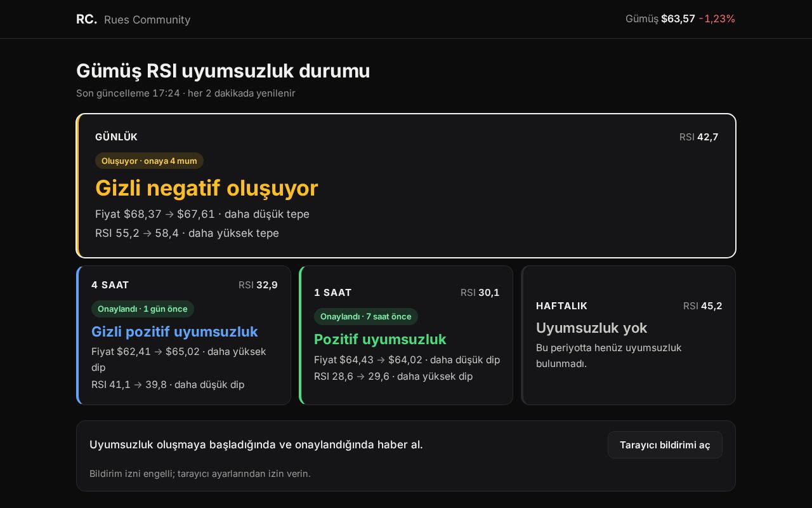Click the Bu periyotta henüz uyumsuzluk bulunmadı text
812x508 pixels.
click(x=608, y=356)
